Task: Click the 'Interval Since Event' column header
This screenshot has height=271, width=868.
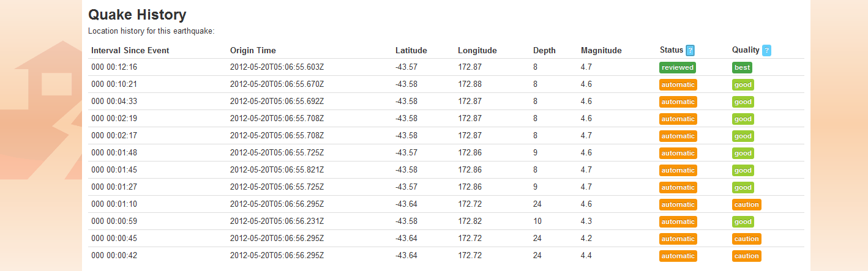Action: [x=130, y=51]
